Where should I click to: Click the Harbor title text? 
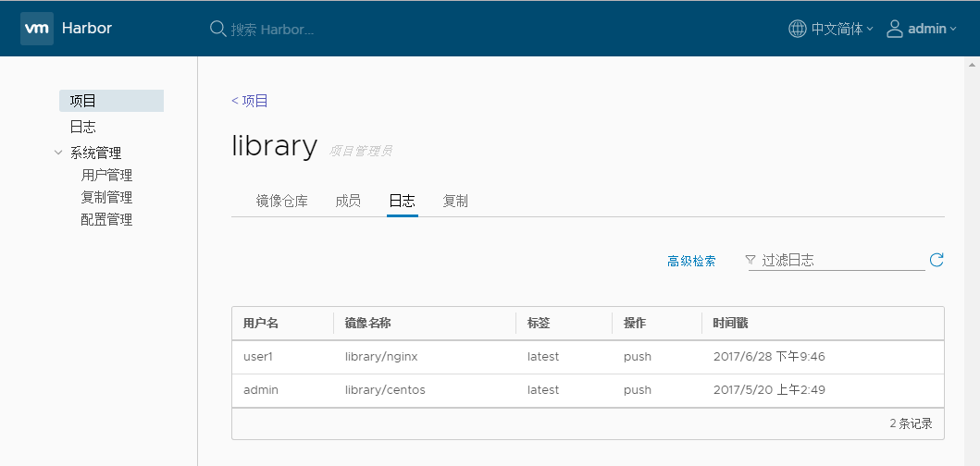click(87, 28)
